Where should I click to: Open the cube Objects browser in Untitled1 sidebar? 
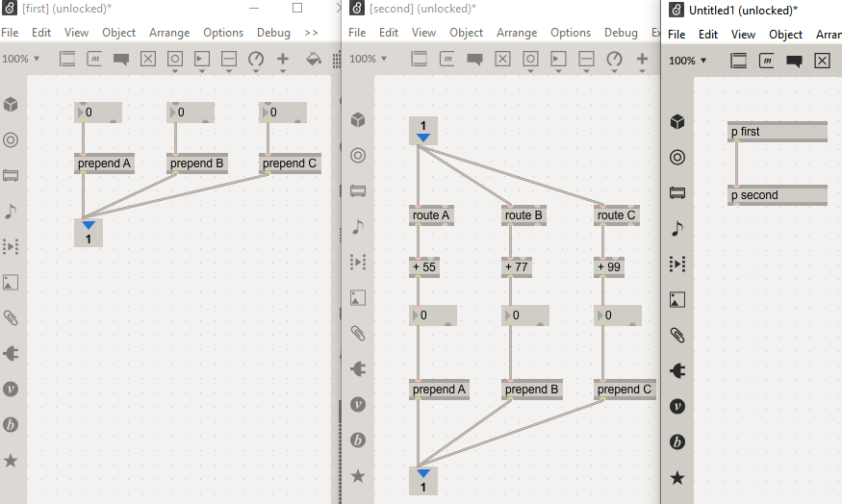point(677,122)
